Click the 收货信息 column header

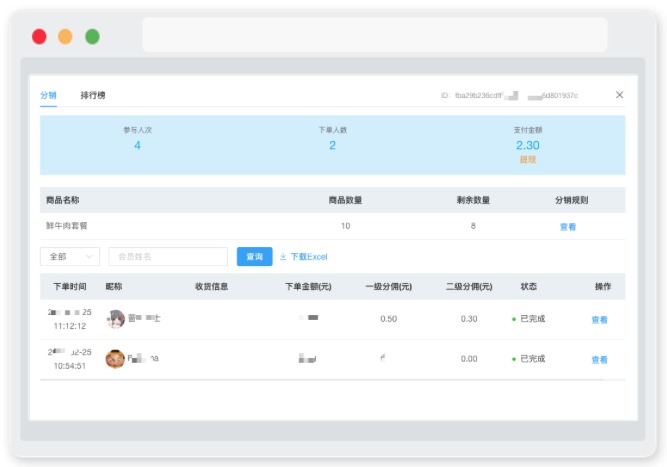coord(211,287)
